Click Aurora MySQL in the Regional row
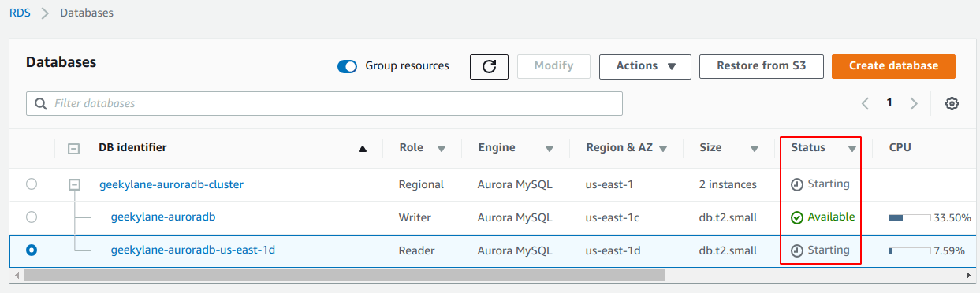Viewport: 980px width, 293px height. coord(515,184)
